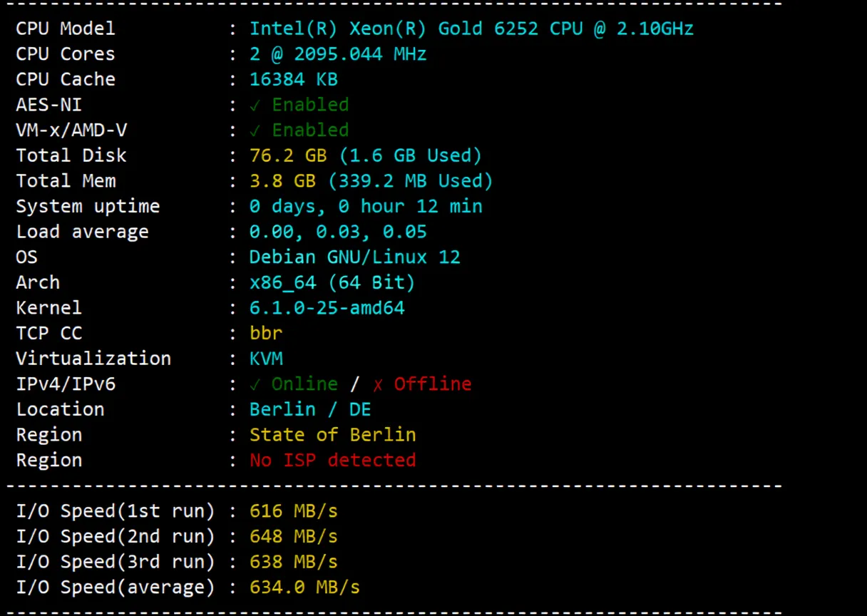Click the 'TCP CC' label
Image resolution: width=867 pixels, height=616 pixels.
(48, 333)
